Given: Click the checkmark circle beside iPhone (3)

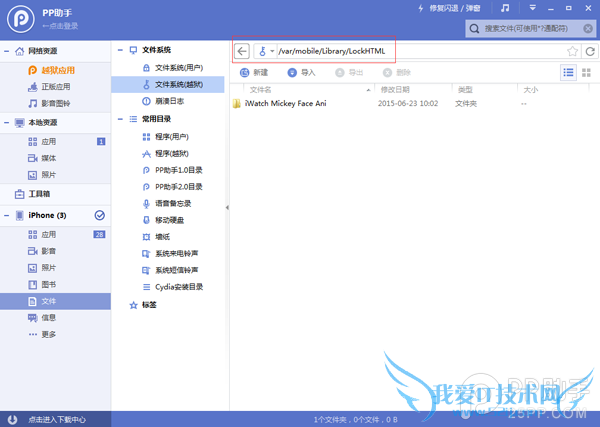Looking at the screenshot, I should click(x=99, y=215).
